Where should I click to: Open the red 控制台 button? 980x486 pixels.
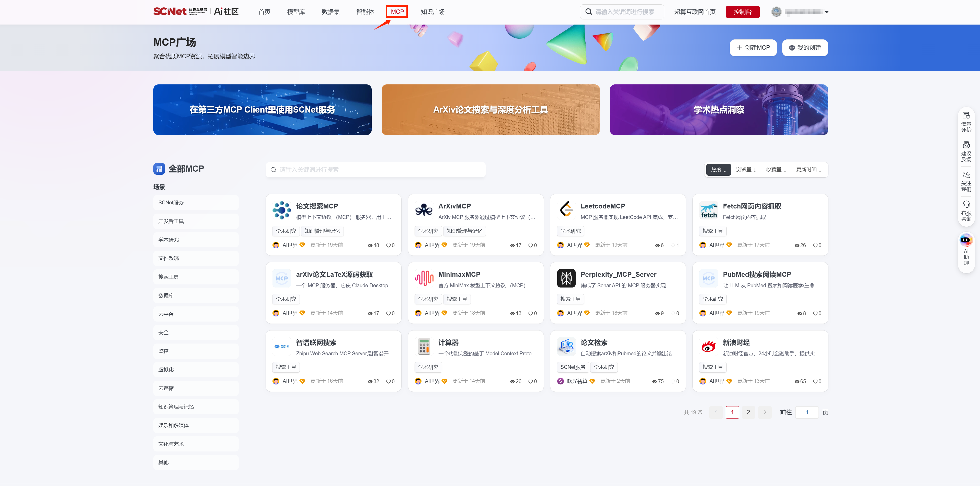pyautogui.click(x=742, y=12)
